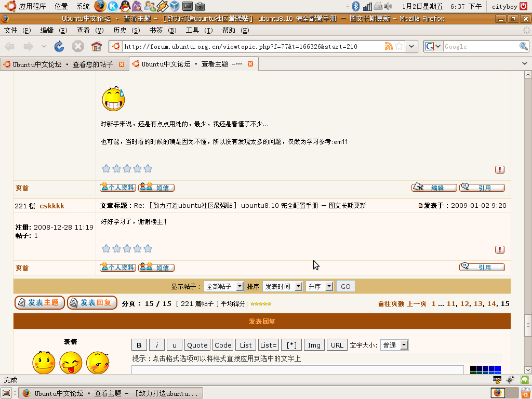The image size is (532, 399).
Task: Click the Bluetooth tray icon
Action: point(355,6)
